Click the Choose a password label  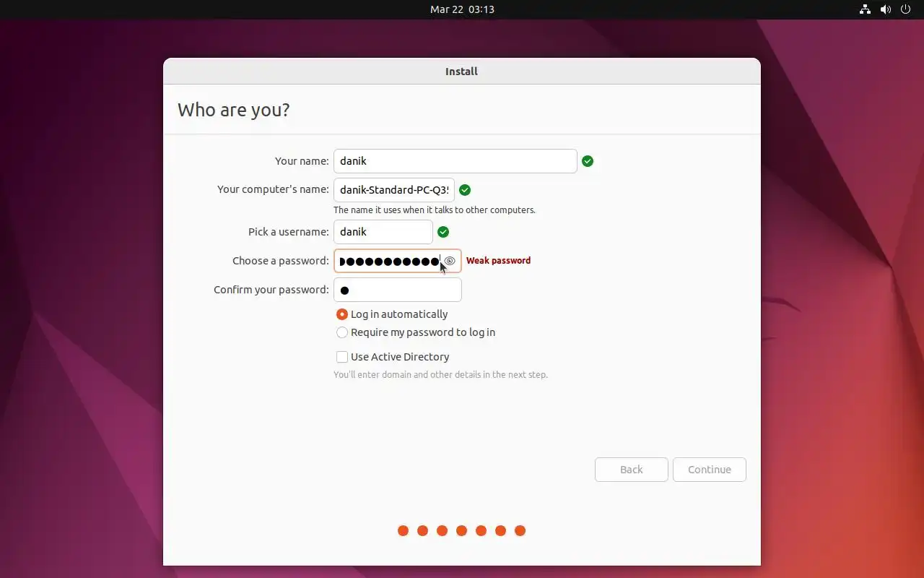[x=281, y=261]
